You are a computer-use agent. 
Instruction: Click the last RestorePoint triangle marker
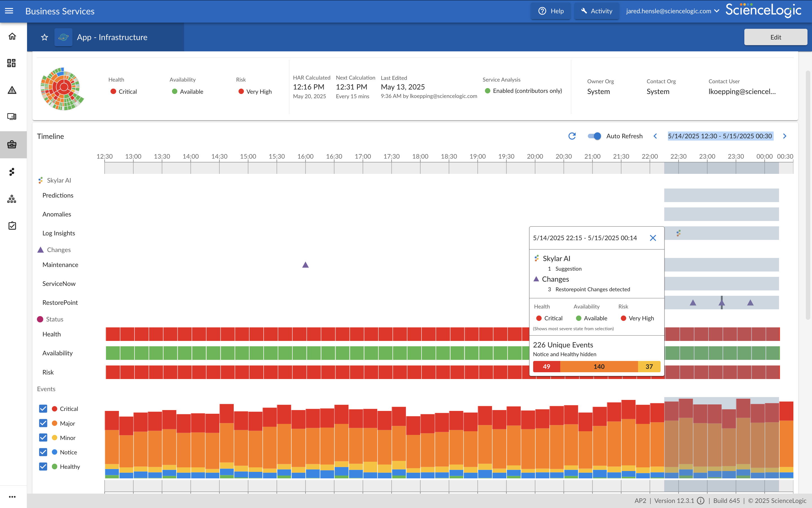click(x=750, y=303)
